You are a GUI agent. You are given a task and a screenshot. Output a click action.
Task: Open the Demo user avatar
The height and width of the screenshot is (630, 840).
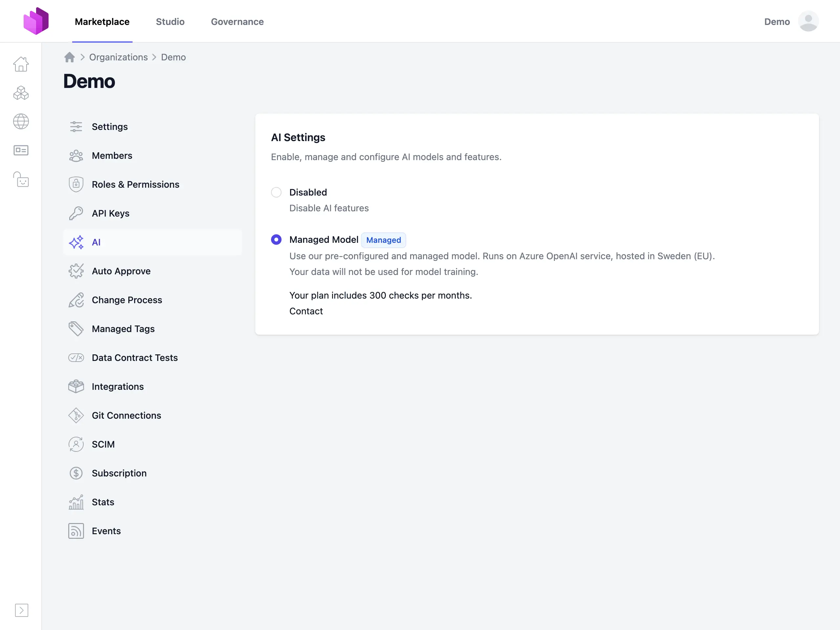[808, 21]
